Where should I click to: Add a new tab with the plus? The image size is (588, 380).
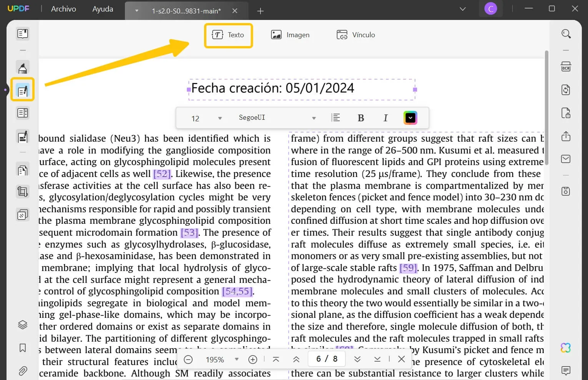pos(261,11)
